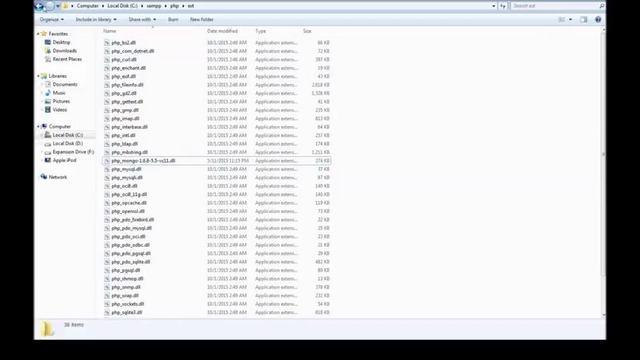The width and height of the screenshot is (640, 360).
Task: Select php_curl.dll file icon
Action: tap(107, 60)
